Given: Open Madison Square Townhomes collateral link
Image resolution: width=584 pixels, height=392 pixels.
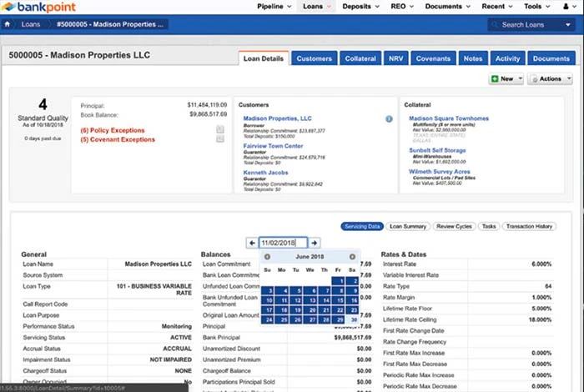Looking at the screenshot, I should pyautogui.click(x=449, y=118).
